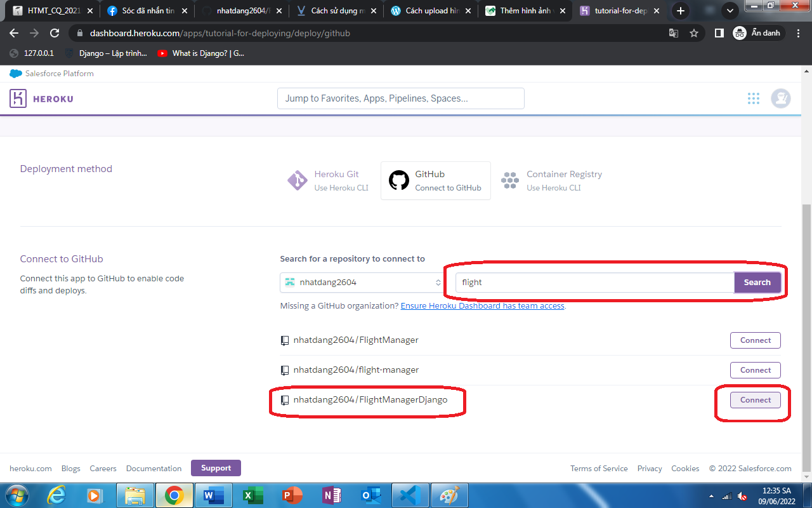Open the Terms of Service link
This screenshot has width=812, height=508.
(599, 469)
